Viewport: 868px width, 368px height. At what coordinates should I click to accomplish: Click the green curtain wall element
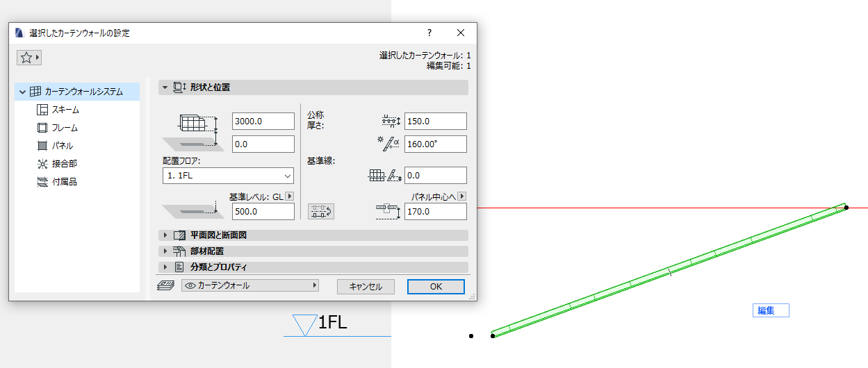click(x=669, y=271)
